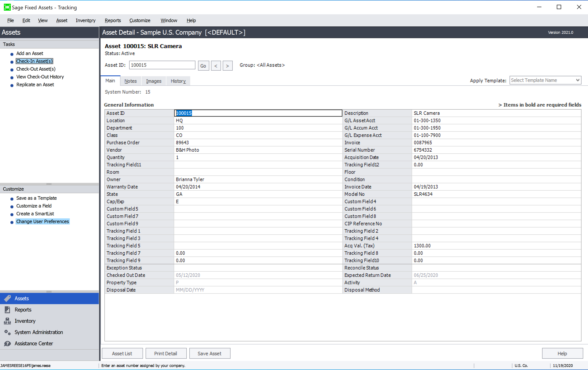Switch to the Notes tab
Screen dimensions: 588x370
point(130,81)
